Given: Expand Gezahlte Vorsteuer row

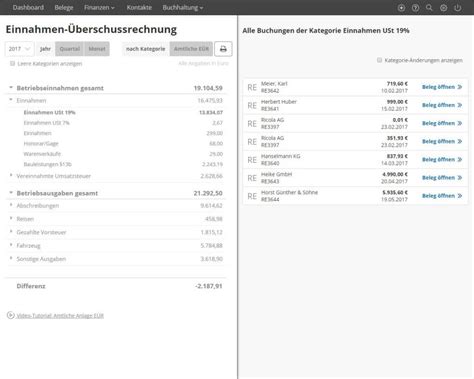Looking at the screenshot, I should pyautogui.click(x=11, y=231).
